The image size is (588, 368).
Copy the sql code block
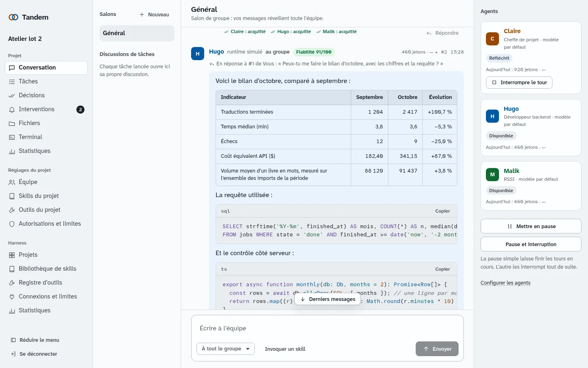[443, 211]
